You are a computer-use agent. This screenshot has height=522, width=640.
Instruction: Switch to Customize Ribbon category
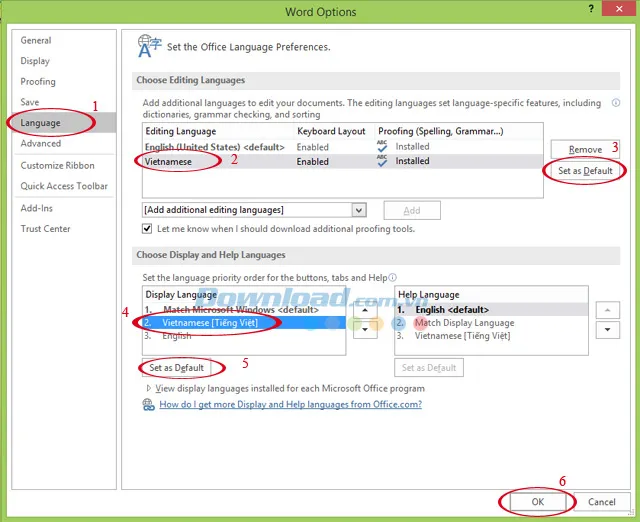[58, 165]
